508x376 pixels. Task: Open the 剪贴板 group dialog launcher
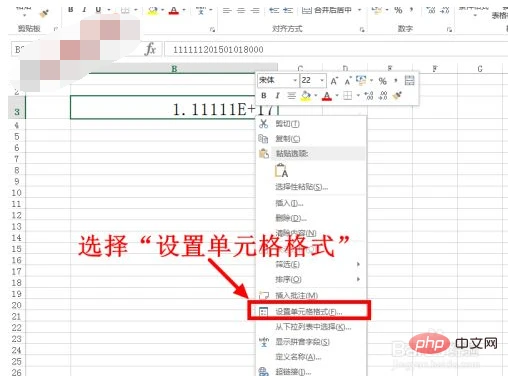55,29
